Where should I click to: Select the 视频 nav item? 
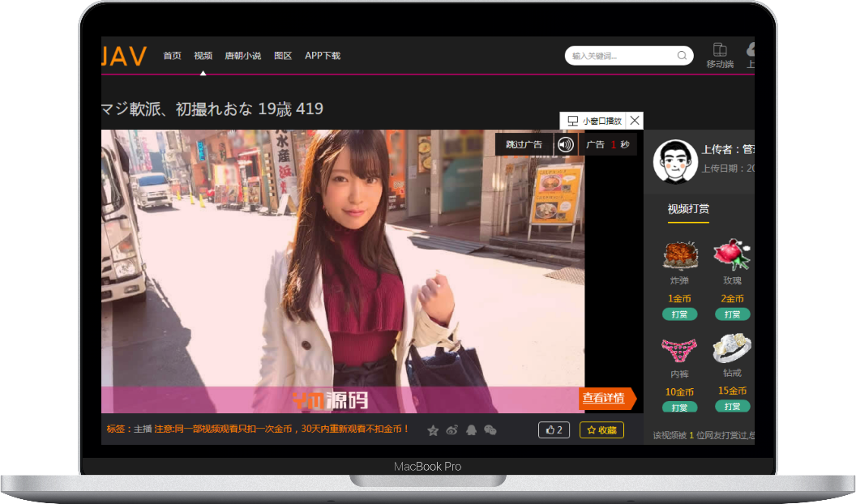203,56
